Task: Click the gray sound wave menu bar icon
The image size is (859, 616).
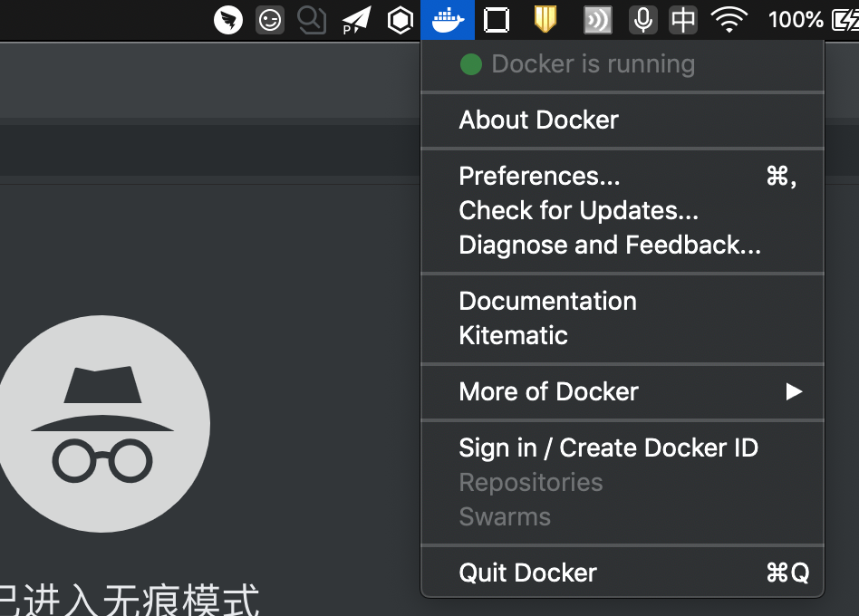Action: pyautogui.click(x=598, y=19)
